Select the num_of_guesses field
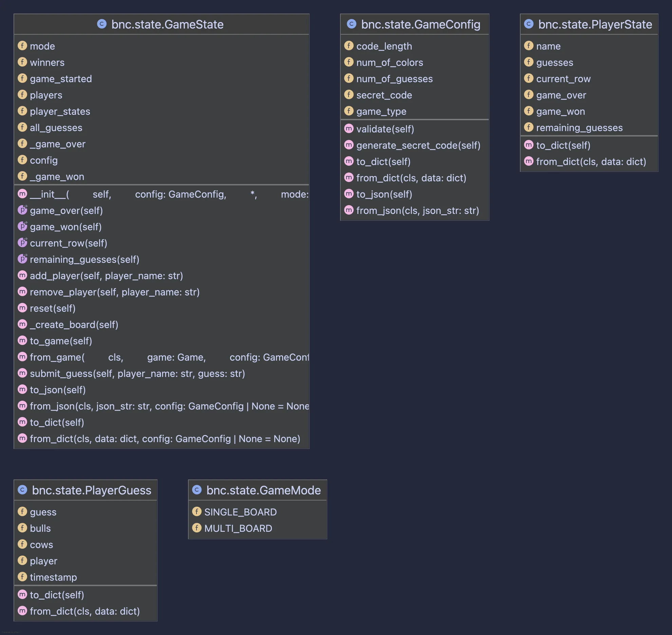This screenshot has width=672, height=635. [x=394, y=79]
